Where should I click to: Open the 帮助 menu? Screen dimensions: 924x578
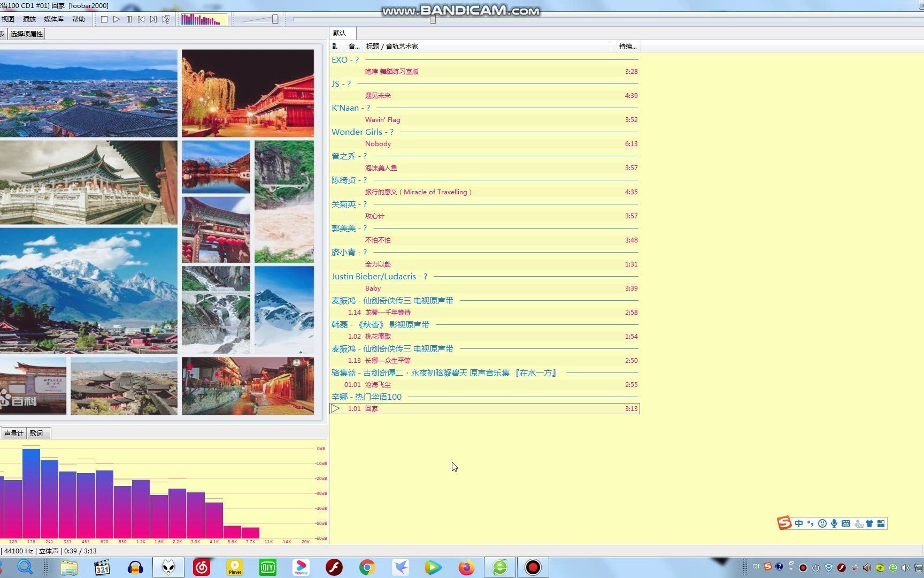(x=79, y=19)
